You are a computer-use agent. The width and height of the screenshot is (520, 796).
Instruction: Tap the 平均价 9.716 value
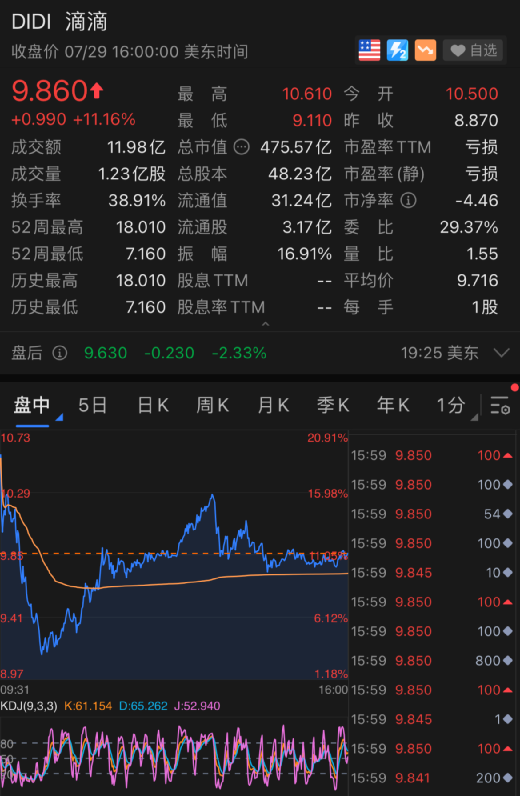coord(477,280)
